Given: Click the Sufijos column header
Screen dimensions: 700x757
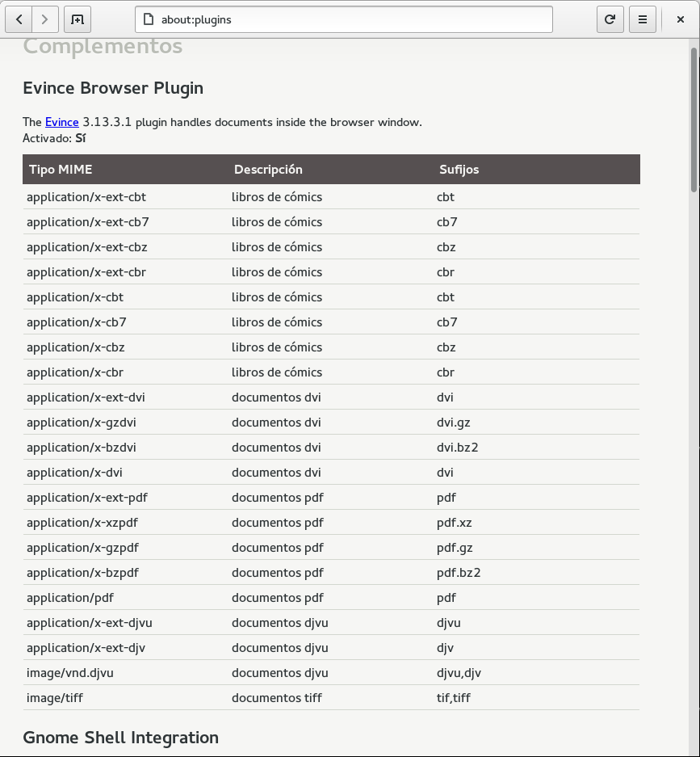Looking at the screenshot, I should 459,170.
